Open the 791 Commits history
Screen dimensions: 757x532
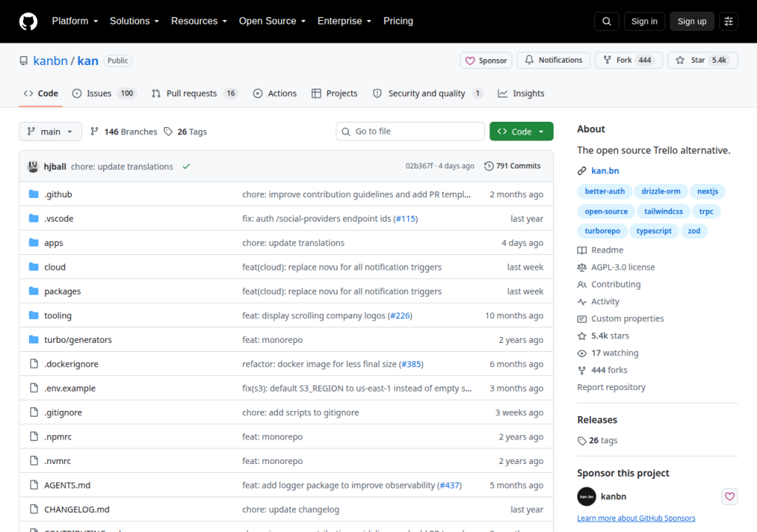(x=512, y=166)
